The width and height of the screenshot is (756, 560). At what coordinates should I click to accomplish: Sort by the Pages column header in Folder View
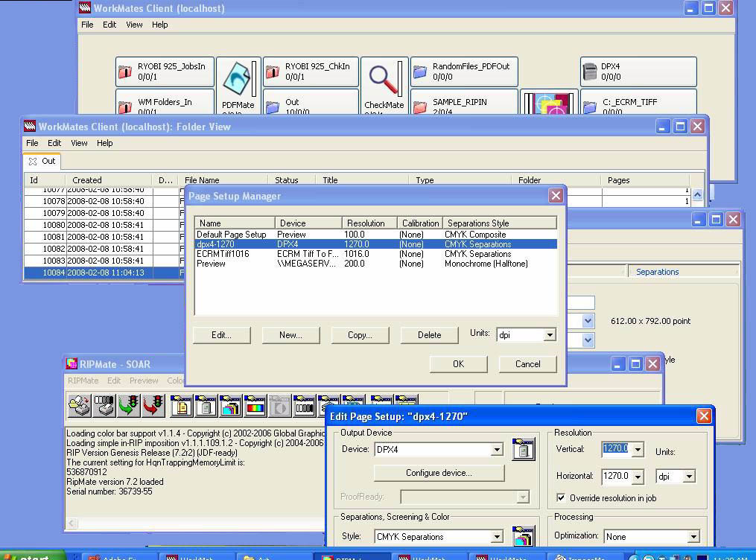pos(645,180)
